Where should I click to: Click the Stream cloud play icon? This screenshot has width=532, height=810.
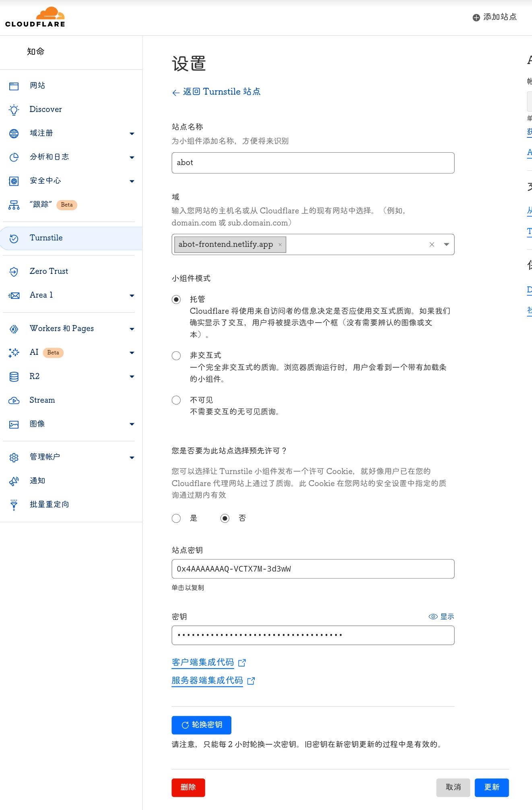(x=14, y=400)
